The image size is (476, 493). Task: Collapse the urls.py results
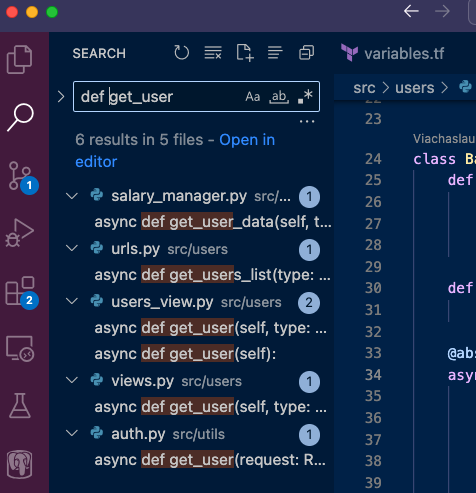[x=72, y=248]
